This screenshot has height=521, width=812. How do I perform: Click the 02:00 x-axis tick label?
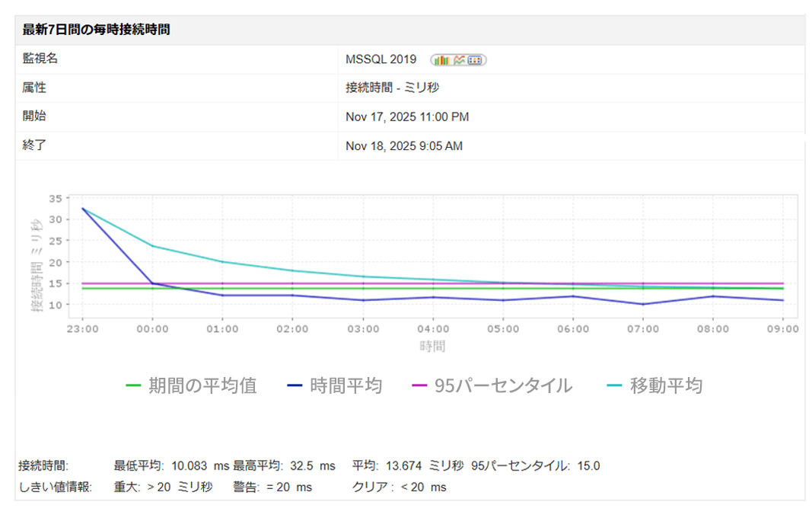click(x=292, y=329)
